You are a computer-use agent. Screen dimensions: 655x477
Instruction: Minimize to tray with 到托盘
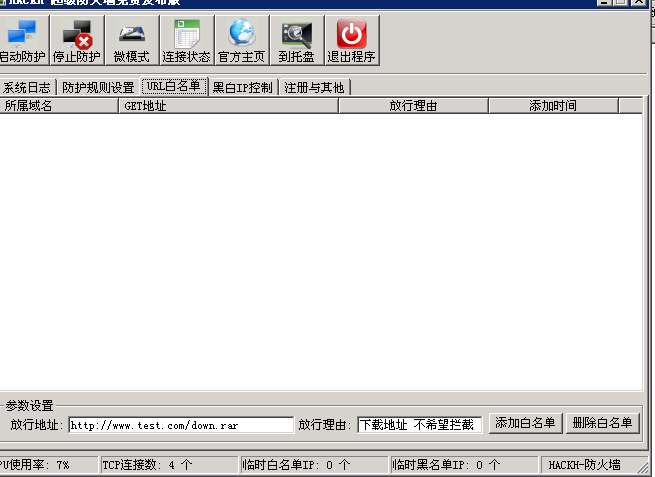[x=297, y=40]
